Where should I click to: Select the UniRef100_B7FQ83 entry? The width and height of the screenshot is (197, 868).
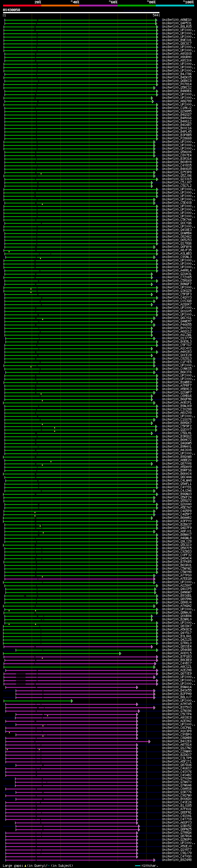[x=177, y=657]
